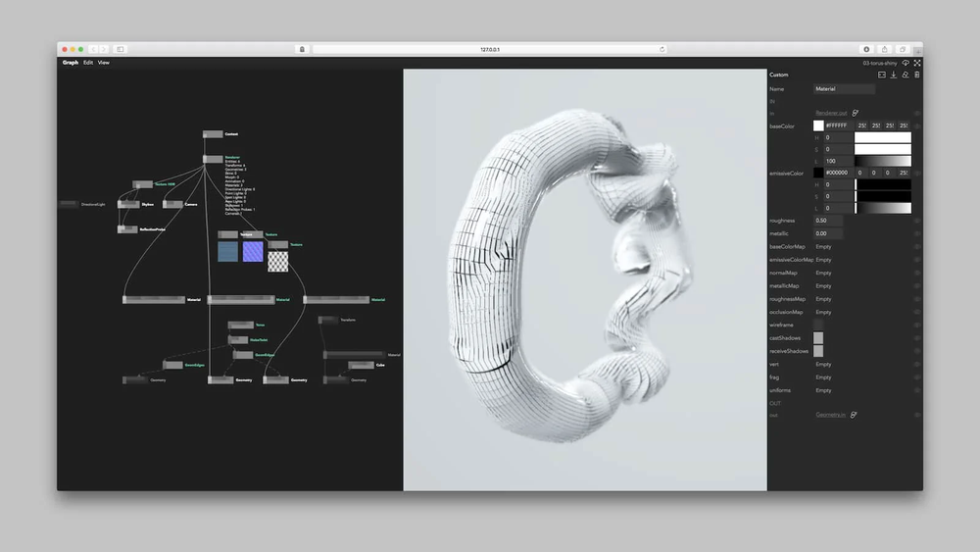Follow the Renderer.out link

click(831, 113)
